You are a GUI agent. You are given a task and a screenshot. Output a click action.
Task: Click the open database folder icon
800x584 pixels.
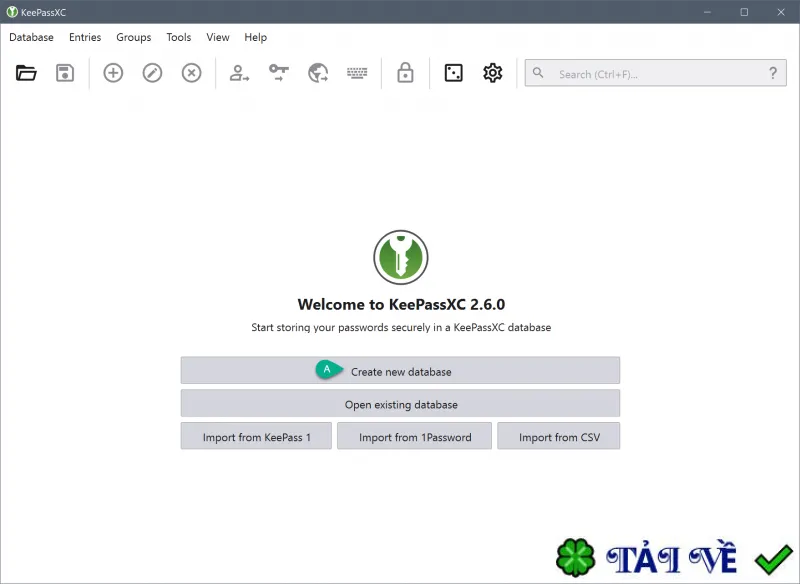pos(26,73)
